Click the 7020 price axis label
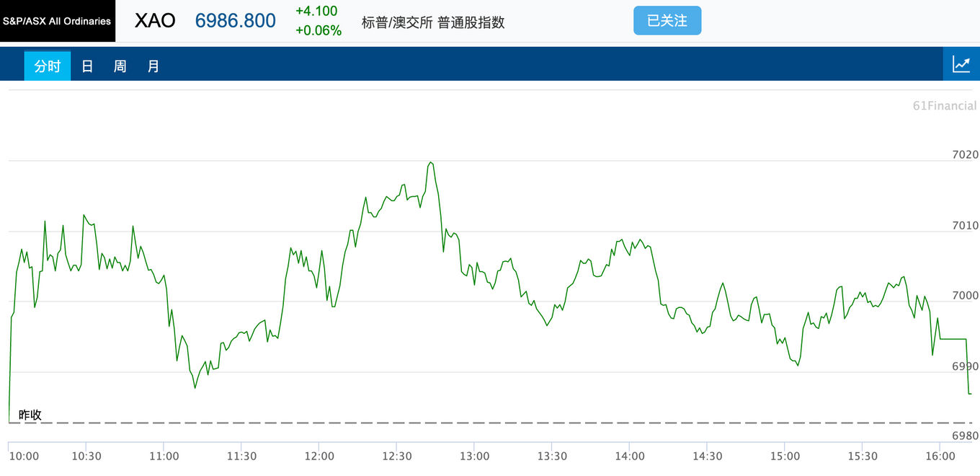 pyautogui.click(x=965, y=154)
